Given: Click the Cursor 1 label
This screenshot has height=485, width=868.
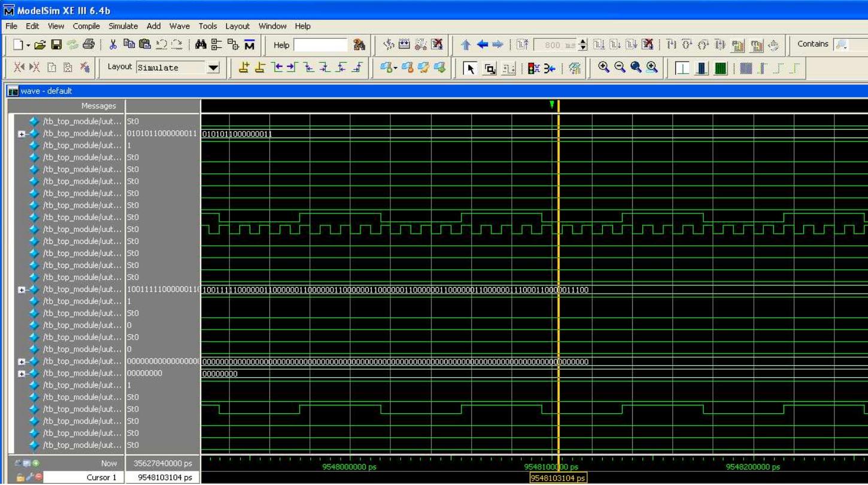Looking at the screenshot, I should coord(102,478).
